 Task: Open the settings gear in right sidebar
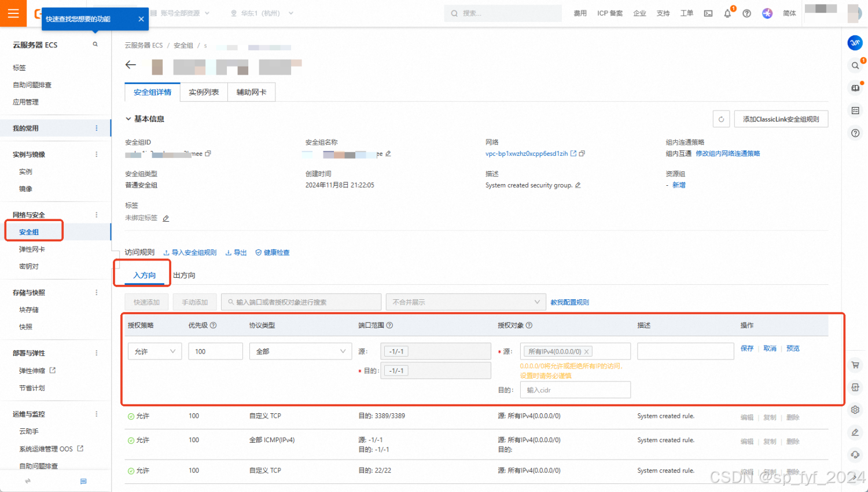click(x=855, y=410)
